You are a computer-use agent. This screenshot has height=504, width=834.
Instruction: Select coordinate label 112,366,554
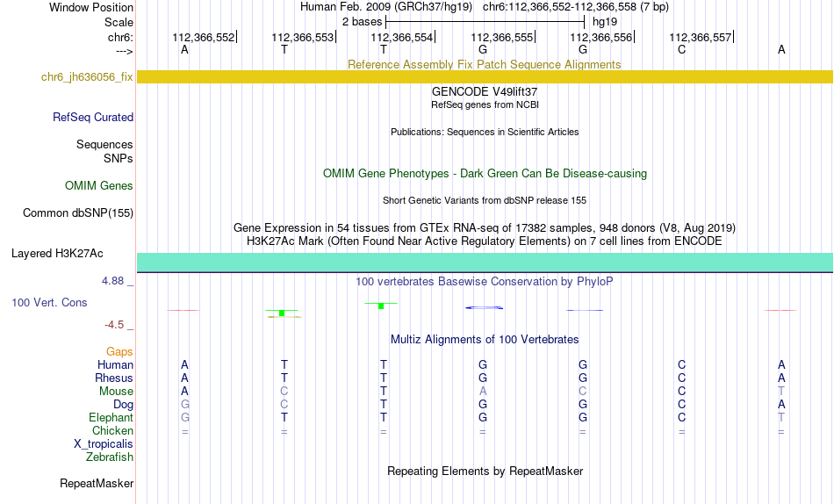point(401,37)
